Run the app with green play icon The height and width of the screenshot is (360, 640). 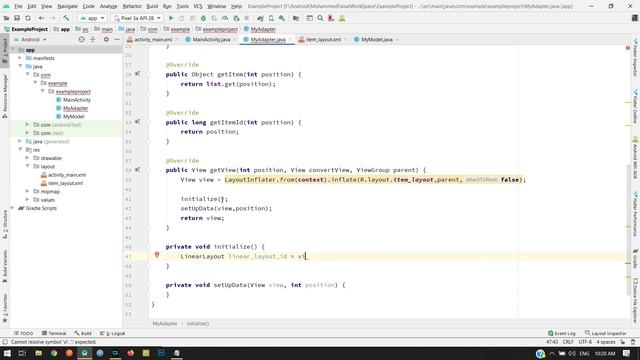click(171, 18)
